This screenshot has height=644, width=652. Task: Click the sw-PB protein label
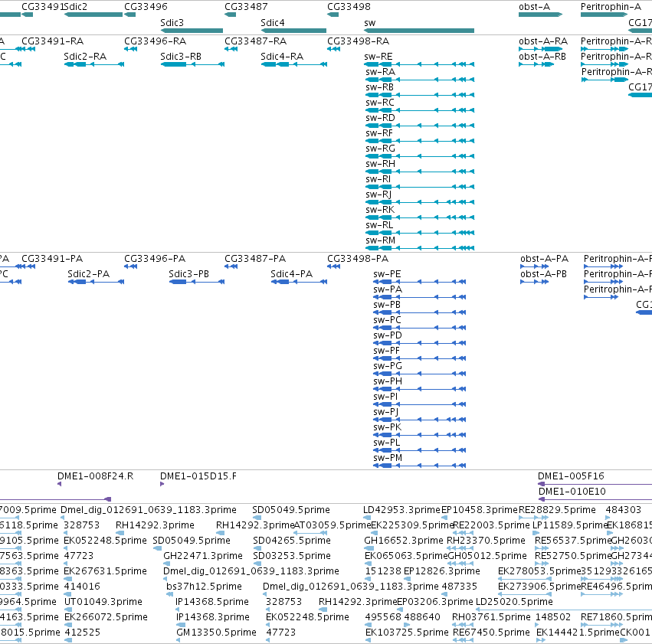tap(387, 305)
